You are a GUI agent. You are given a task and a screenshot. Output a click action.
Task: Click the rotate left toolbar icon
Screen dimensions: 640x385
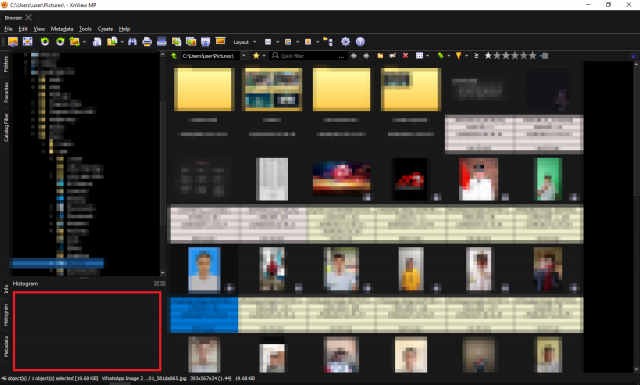[45, 42]
